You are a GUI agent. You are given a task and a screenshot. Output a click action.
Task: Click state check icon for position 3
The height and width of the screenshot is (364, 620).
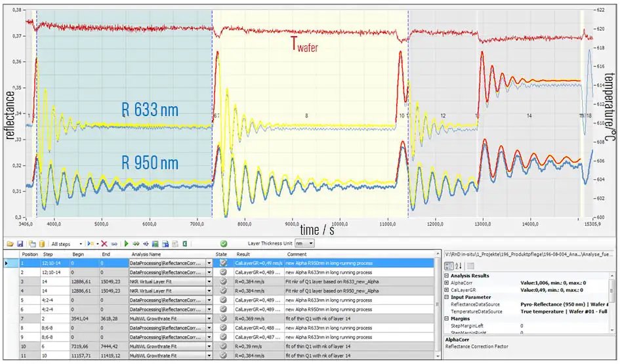tap(223, 281)
